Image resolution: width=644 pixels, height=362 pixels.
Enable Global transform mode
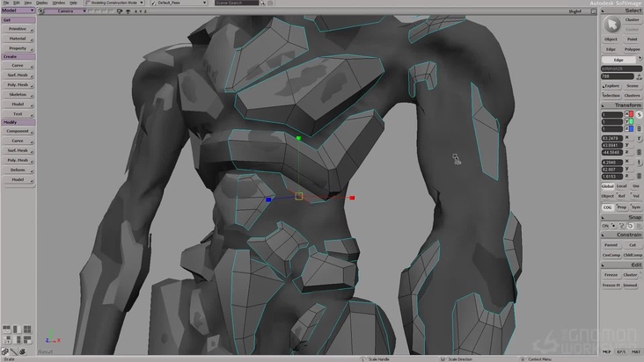(607, 186)
